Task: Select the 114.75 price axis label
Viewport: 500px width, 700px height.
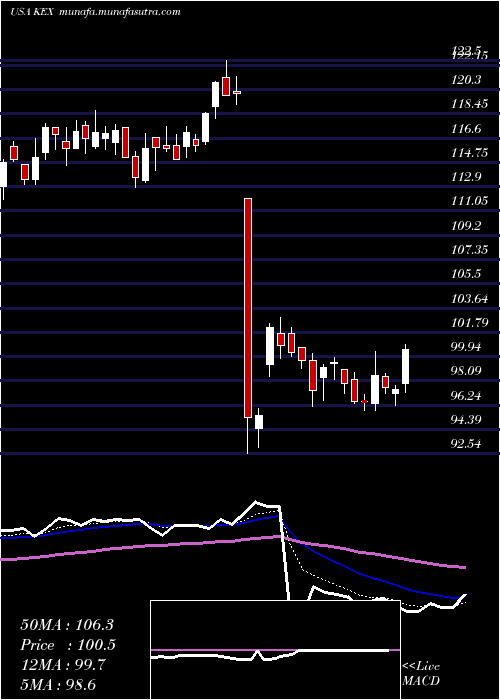Action: coord(469,153)
